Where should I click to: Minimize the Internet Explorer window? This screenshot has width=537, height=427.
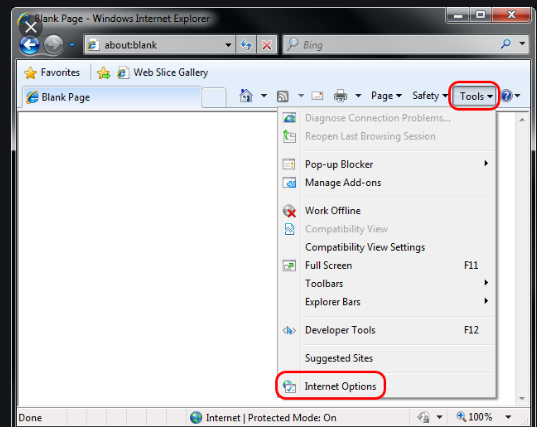tap(458, 15)
